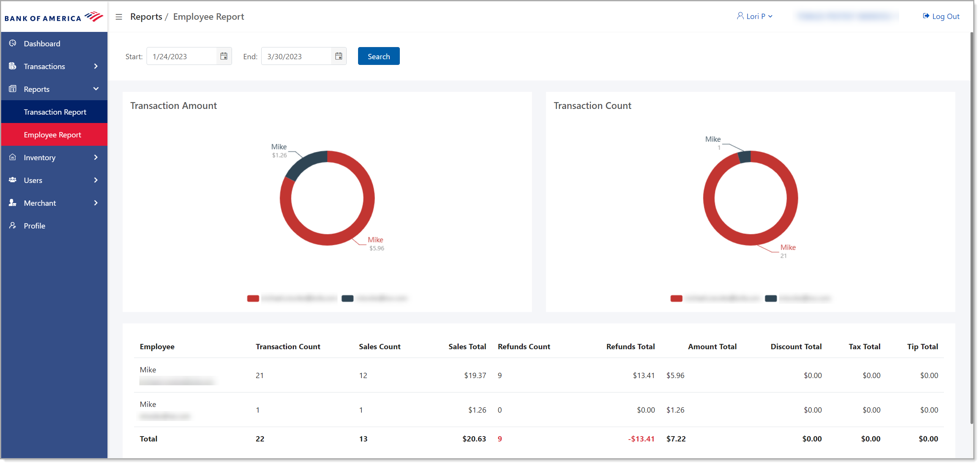Click the $13.41 refunds total cell
Image resolution: width=980 pixels, height=465 pixels.
[643, 375]
